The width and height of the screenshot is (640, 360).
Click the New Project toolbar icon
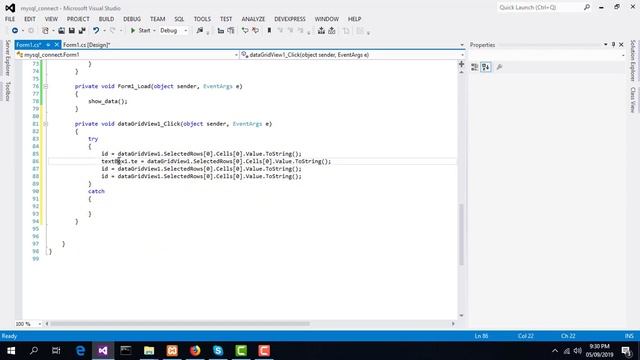click(x=45, y=31)
